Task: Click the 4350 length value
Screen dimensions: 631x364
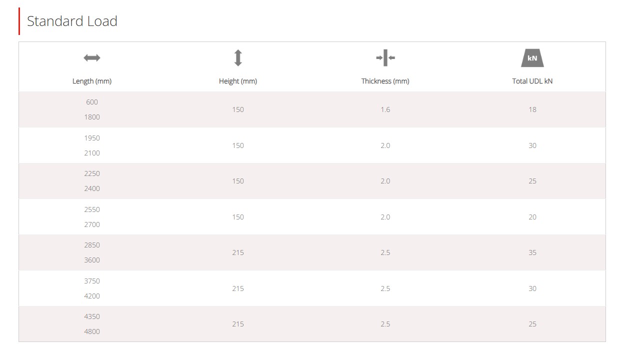Action: [92, 316]
